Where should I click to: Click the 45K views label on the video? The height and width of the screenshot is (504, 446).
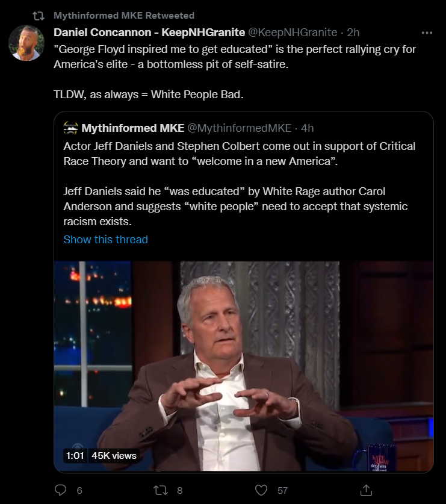pyautogui.click(x=114, y=455)
